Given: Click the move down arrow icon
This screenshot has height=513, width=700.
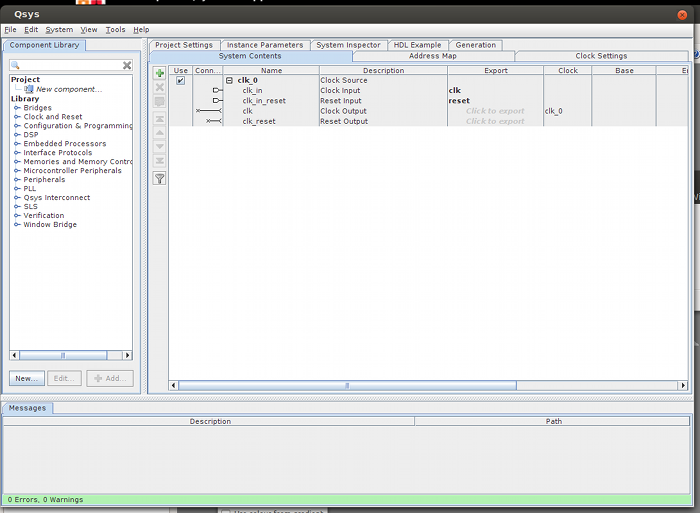Looking at the screenshot, I should pyautogui.click(x=159, y=147).
